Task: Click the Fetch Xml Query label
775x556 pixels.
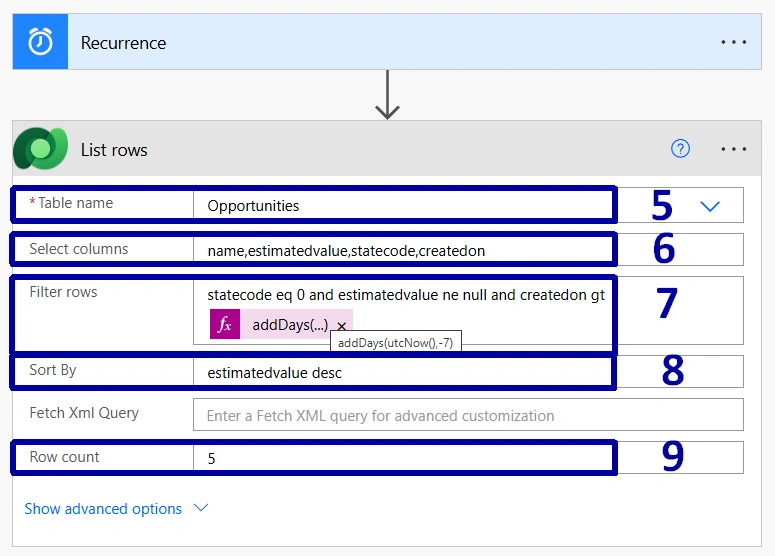Action: click(84, 413)
